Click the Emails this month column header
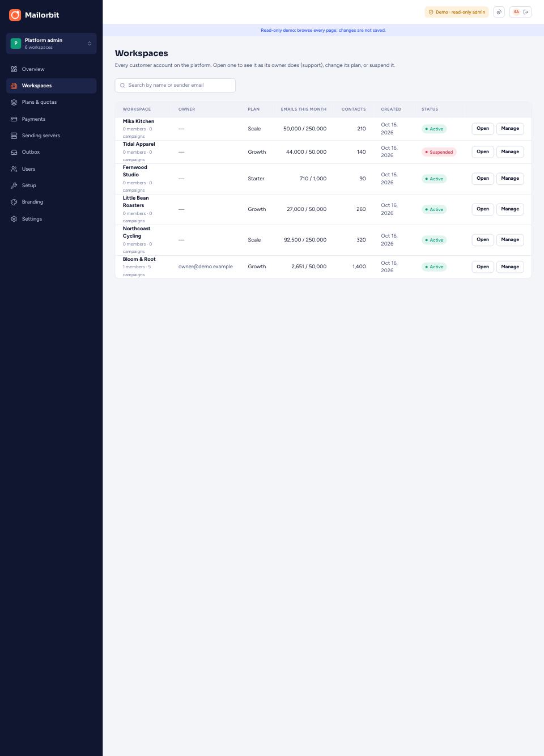The image size is (544, 756). click(x=304, y=109)
